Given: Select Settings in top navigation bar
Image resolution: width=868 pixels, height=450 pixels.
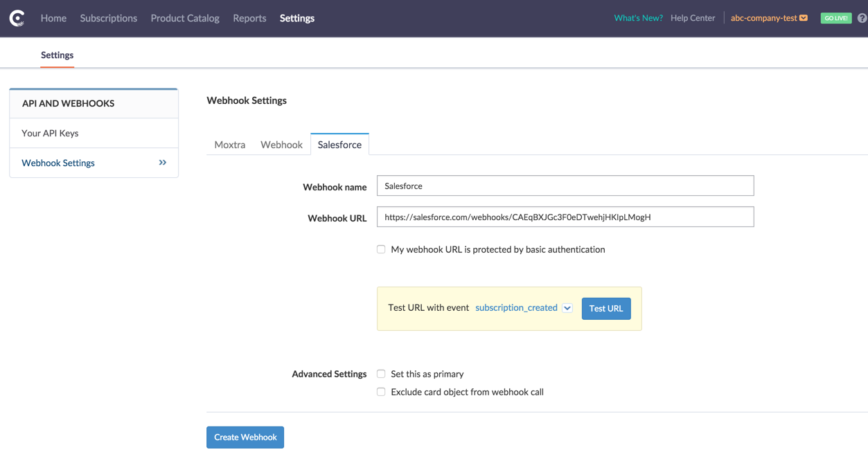Looking at the screenshot, I should point(297,18).
